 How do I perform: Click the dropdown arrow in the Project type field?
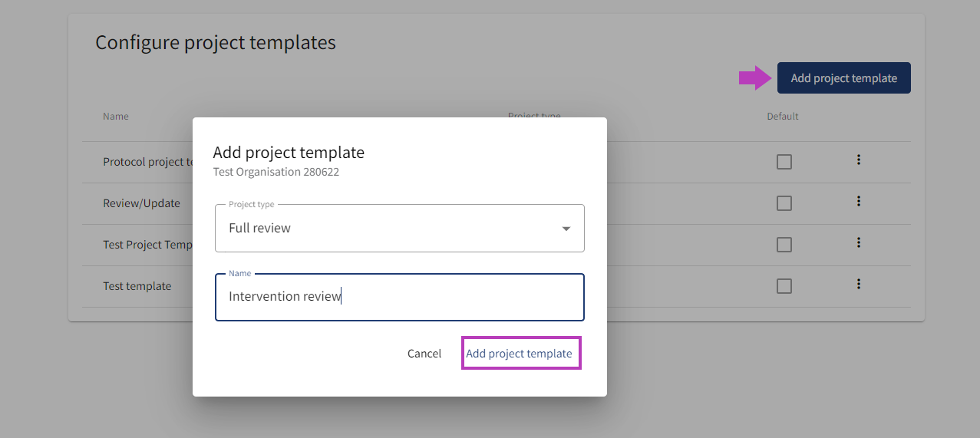tap(566, 229)
